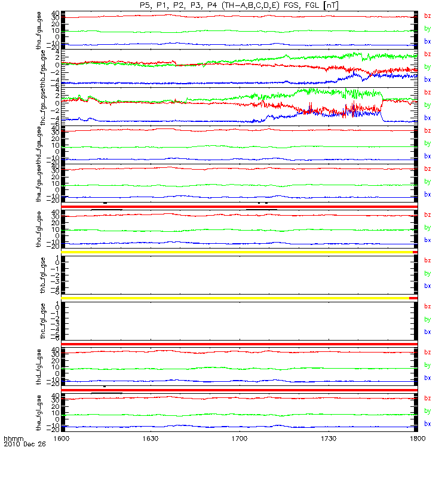Viewport: 448px width, 478px height.
Task: Click the the_fgl_gse y-axis title
Action: coord(39,413)
